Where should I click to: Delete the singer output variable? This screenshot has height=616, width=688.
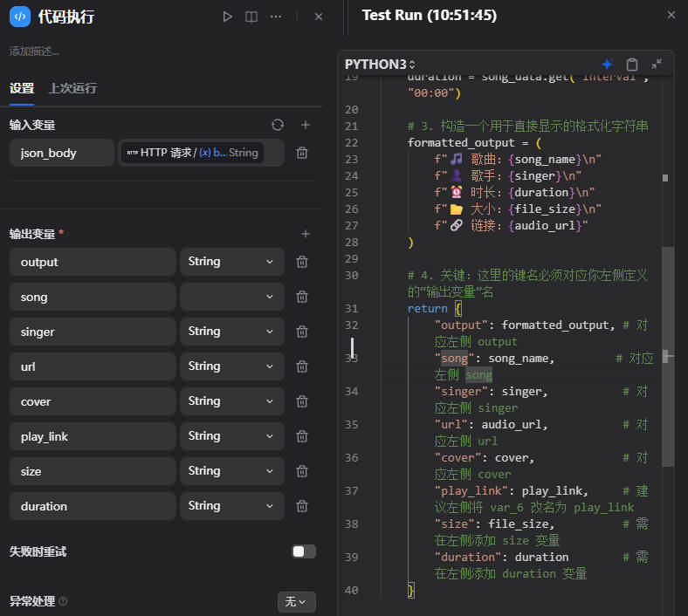click(302, 332)
